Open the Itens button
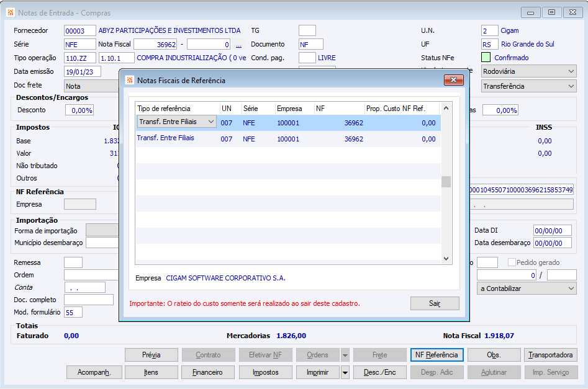This screenshot has width=588, height=389. click(151, 372)
